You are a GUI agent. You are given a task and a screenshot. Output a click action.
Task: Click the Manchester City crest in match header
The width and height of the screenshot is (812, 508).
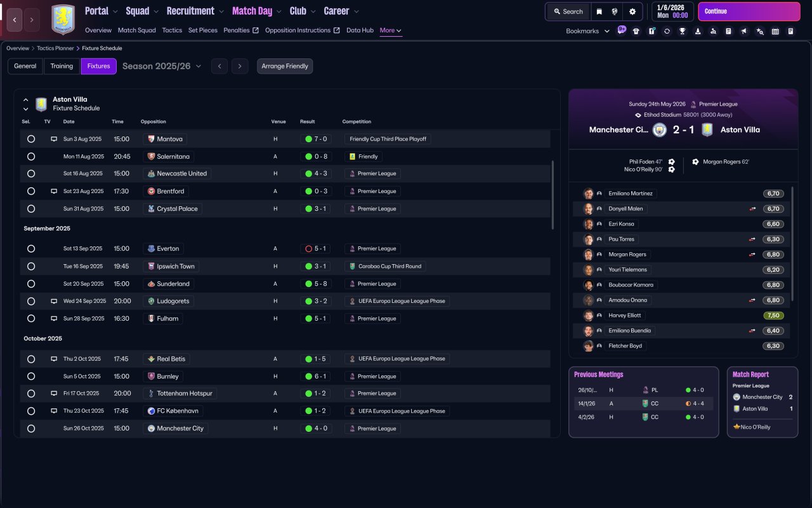click(x=660, y=130)
